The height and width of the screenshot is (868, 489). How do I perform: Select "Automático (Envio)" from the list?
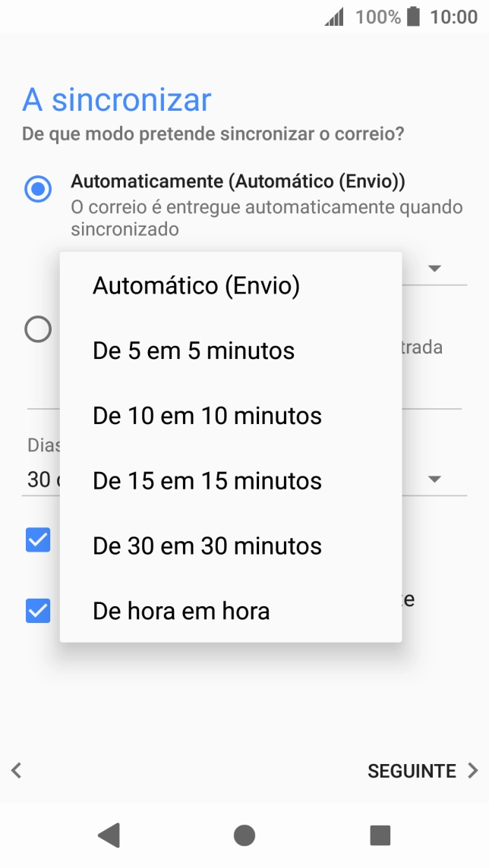point(195,285)
